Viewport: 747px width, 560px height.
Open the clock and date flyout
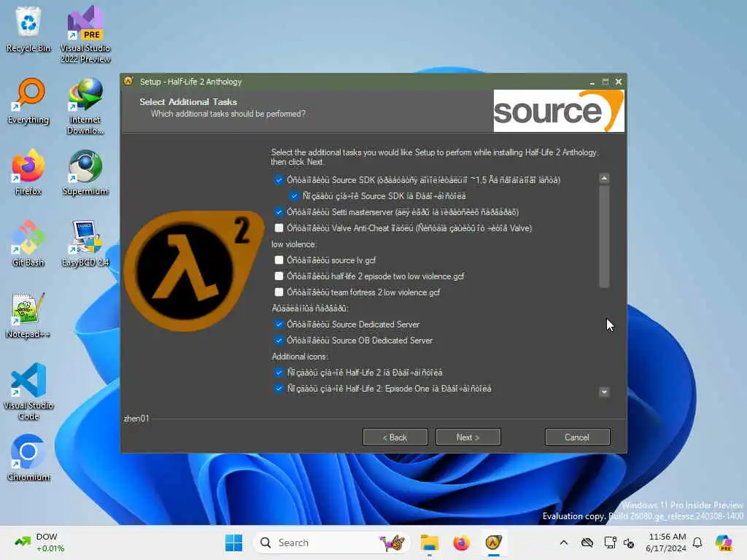coord(666,542)
